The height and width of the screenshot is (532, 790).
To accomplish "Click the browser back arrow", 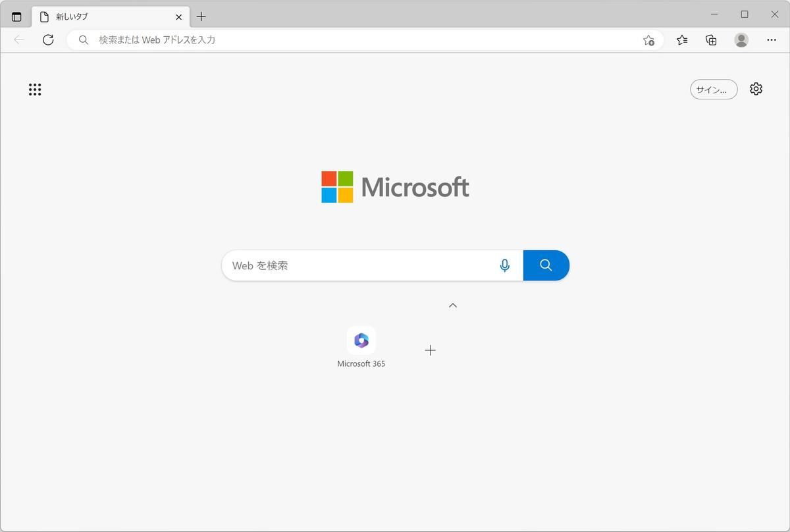I will (19, 40).
